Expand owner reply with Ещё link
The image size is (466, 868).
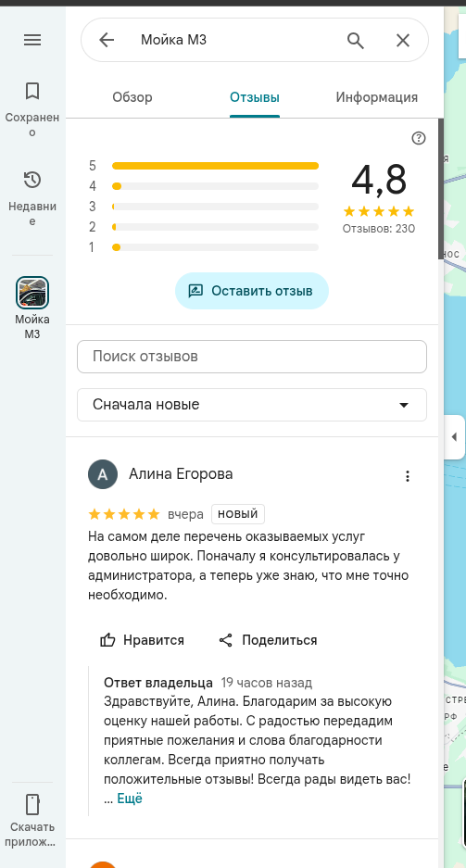click(x=130, y=799)
